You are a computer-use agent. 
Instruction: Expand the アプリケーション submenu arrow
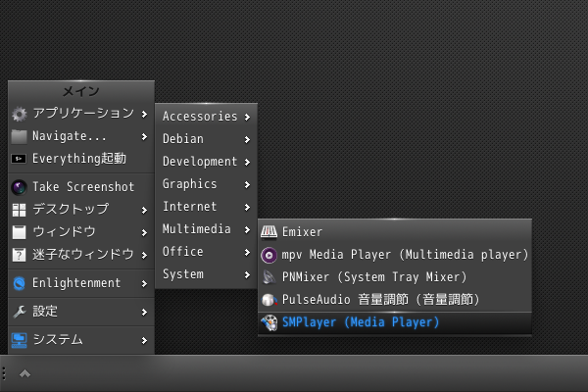tap(144, 114)
